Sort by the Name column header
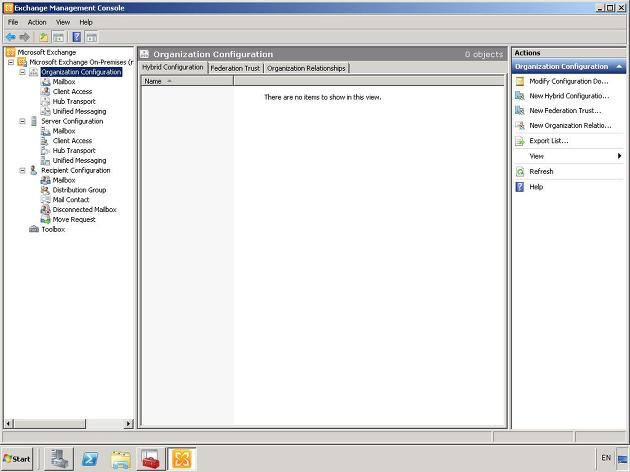 (187, 81)
